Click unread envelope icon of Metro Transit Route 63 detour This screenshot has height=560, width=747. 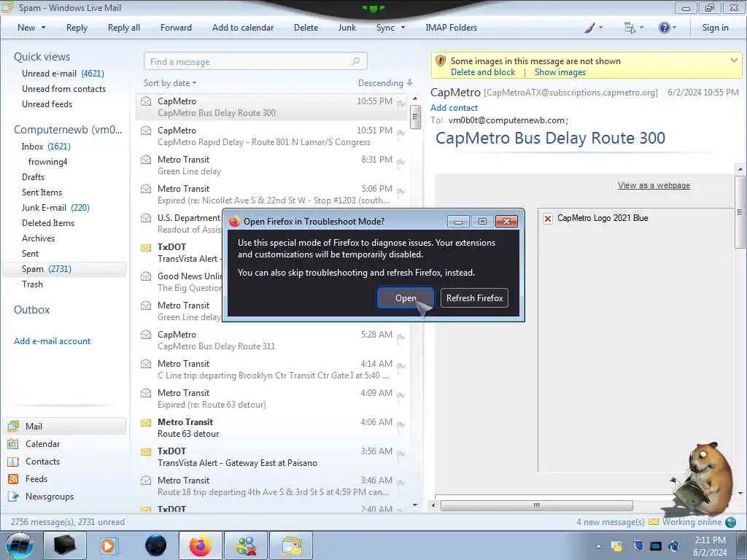point(146,422)
